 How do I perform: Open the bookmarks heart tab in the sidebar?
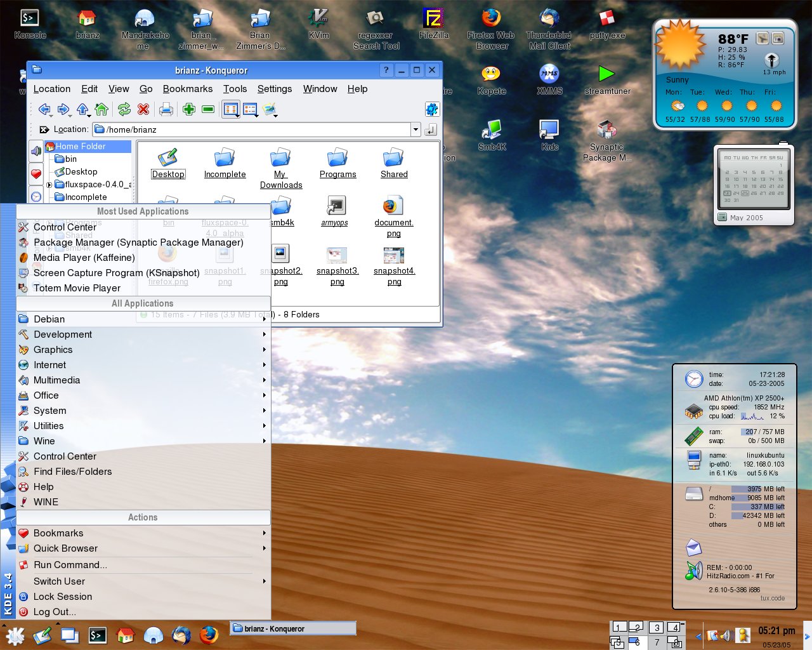coord(36,173)
